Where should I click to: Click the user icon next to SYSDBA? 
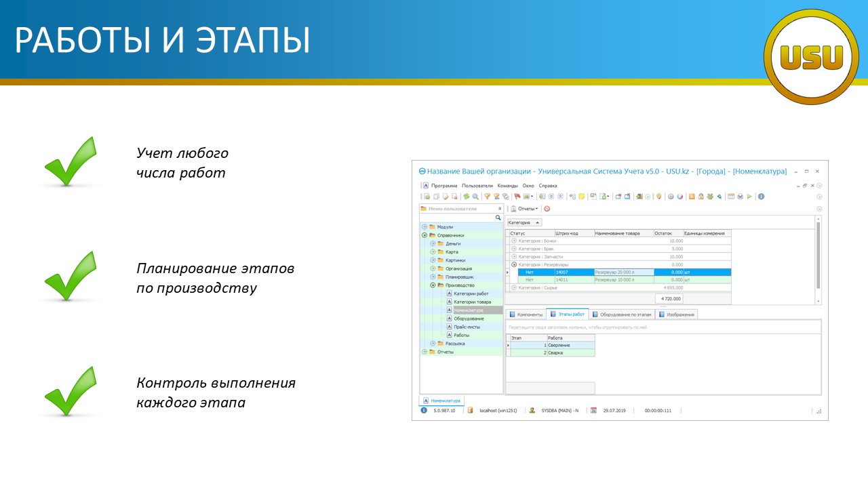532,410
